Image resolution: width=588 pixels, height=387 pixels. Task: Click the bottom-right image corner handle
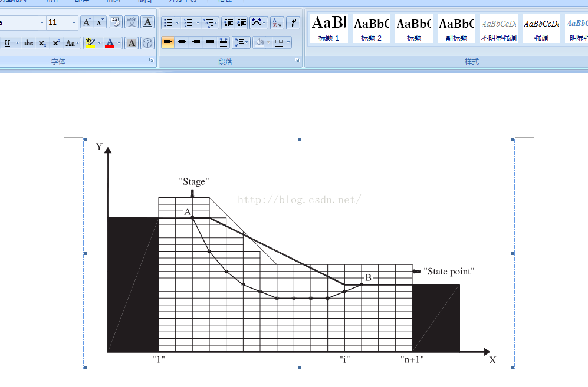[513, 368]
